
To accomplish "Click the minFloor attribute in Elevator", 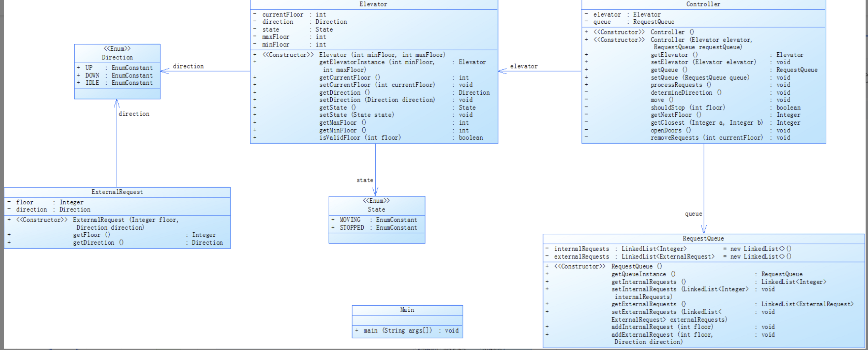I will (x=289, y=44).
